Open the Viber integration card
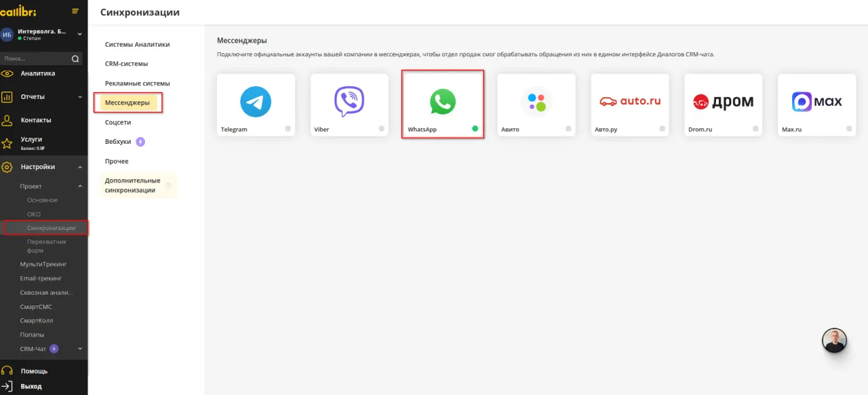 pos(349,100)
